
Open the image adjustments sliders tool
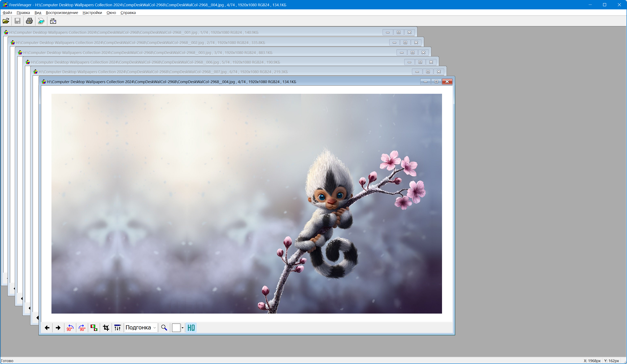(x=117, y=328)
